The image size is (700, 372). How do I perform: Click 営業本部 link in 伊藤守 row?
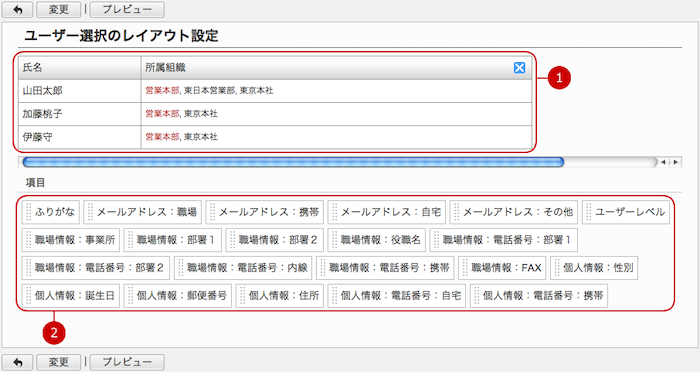tap(162, 137)
